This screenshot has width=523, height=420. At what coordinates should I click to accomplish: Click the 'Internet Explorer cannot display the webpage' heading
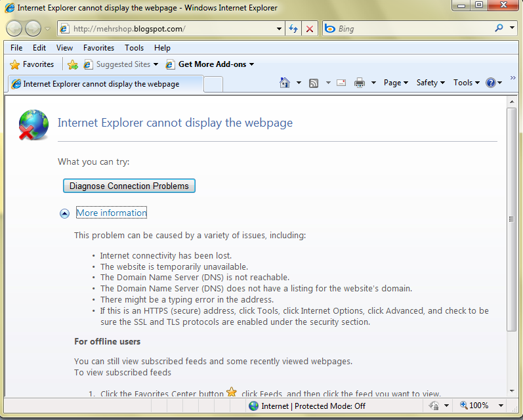175,123
